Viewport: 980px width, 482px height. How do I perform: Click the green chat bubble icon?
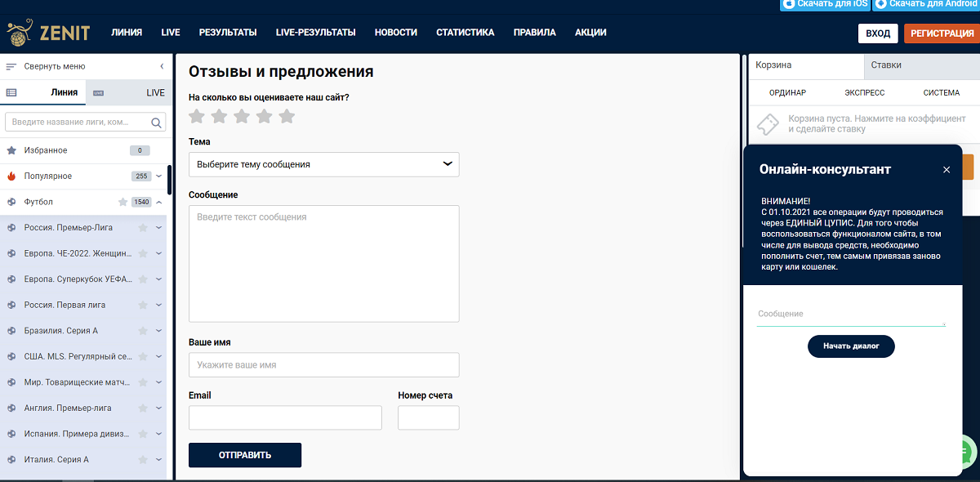pos(966,450)
